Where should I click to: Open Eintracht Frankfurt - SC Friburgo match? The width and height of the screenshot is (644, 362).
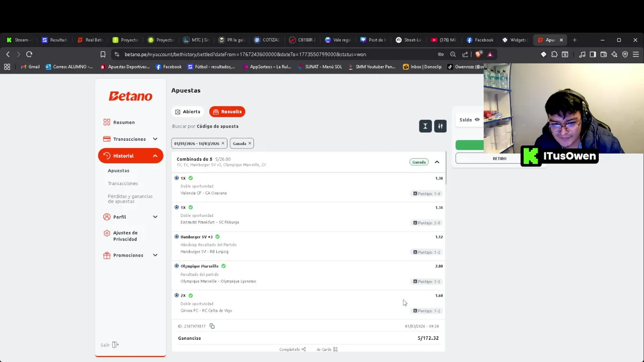point(210,222)
